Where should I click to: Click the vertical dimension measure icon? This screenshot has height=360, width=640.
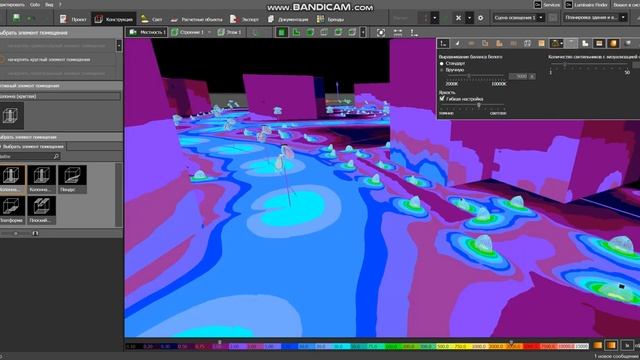[x=414, y=33]
